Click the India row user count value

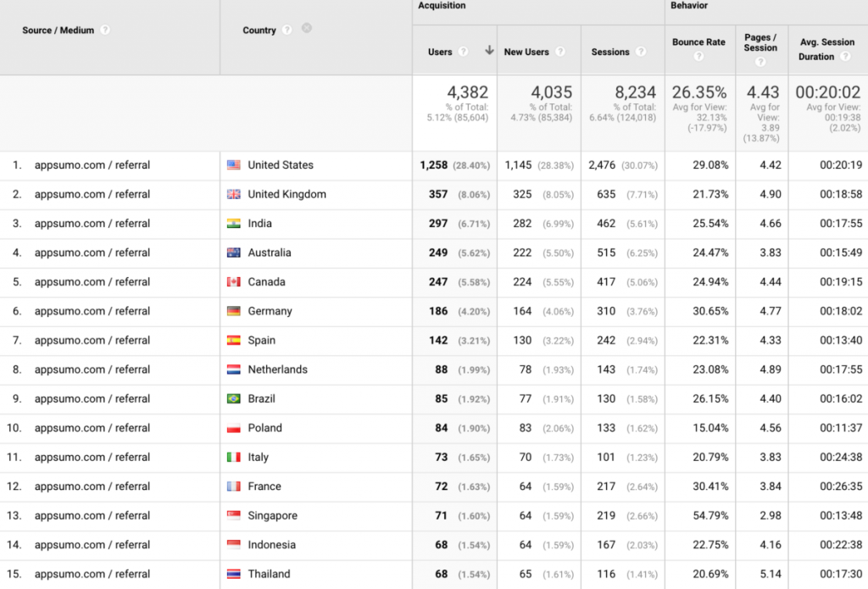(x=440, y=223)
